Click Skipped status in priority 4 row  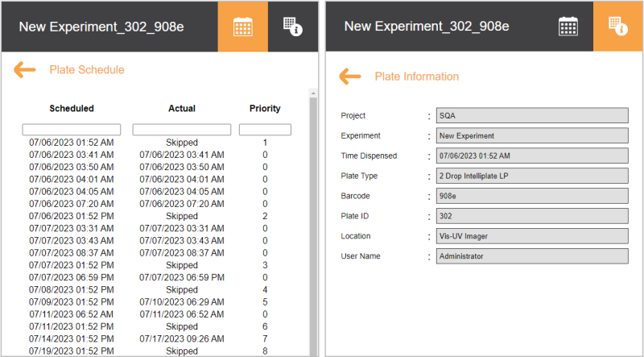[x=182, y=290]
